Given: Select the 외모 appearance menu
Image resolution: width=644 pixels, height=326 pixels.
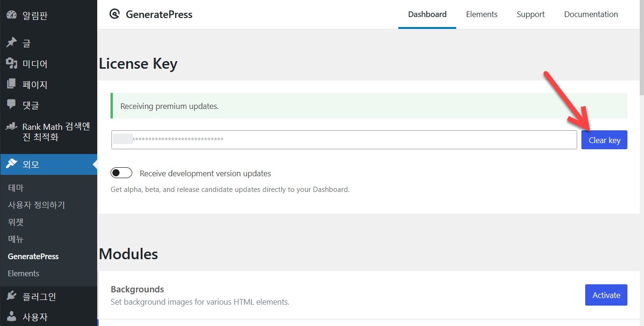Looking at the screenshot, I should [48, 164].
